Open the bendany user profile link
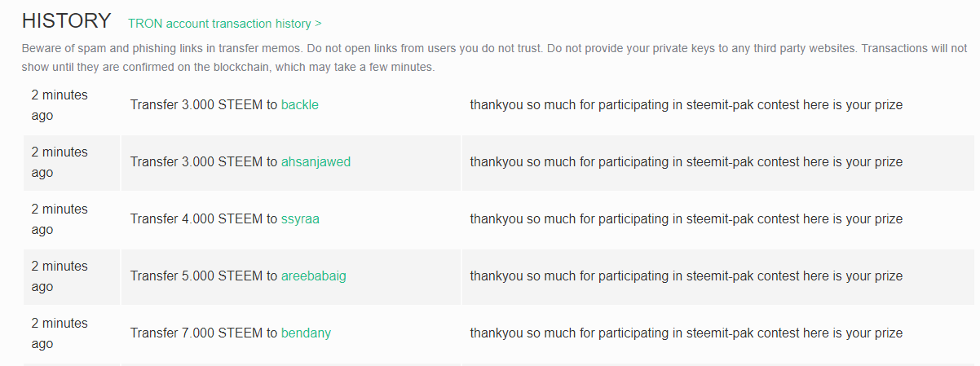 306,333
